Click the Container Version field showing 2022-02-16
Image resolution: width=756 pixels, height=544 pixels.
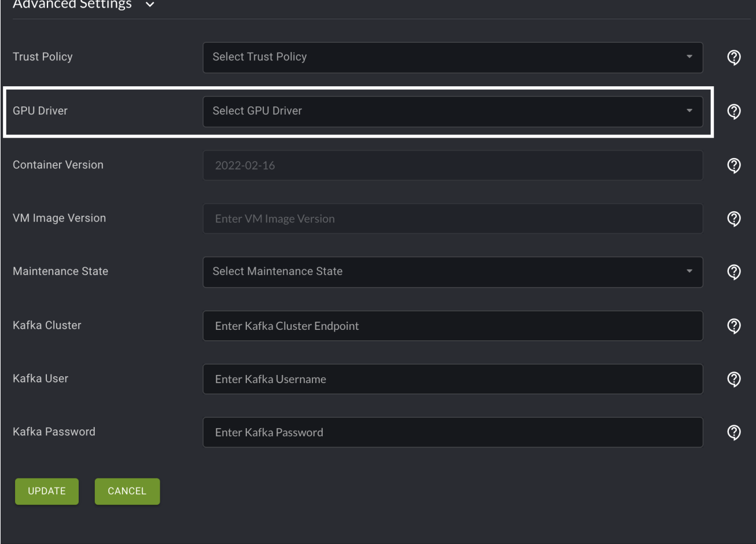(452, 166)
